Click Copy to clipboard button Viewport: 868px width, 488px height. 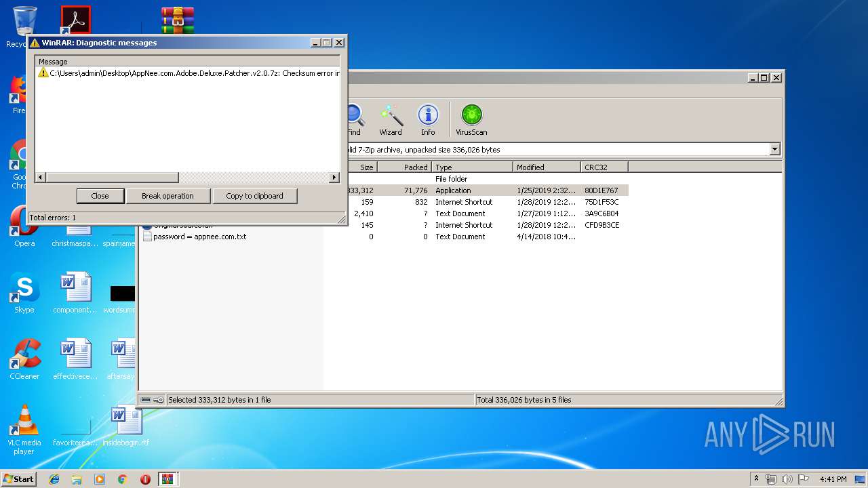point(254,196)
